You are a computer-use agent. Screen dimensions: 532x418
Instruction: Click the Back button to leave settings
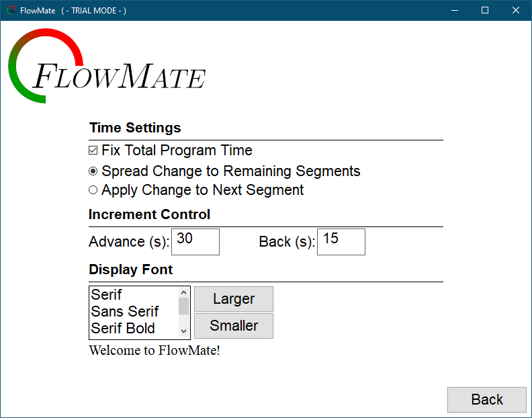click(x=487, y=400)
